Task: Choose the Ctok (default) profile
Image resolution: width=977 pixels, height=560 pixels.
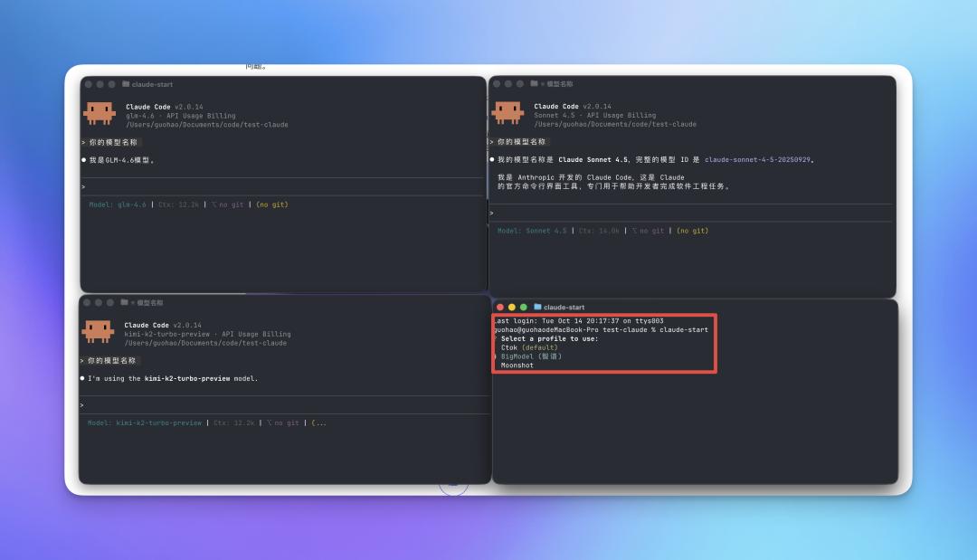Action: [x=529, y=347]
